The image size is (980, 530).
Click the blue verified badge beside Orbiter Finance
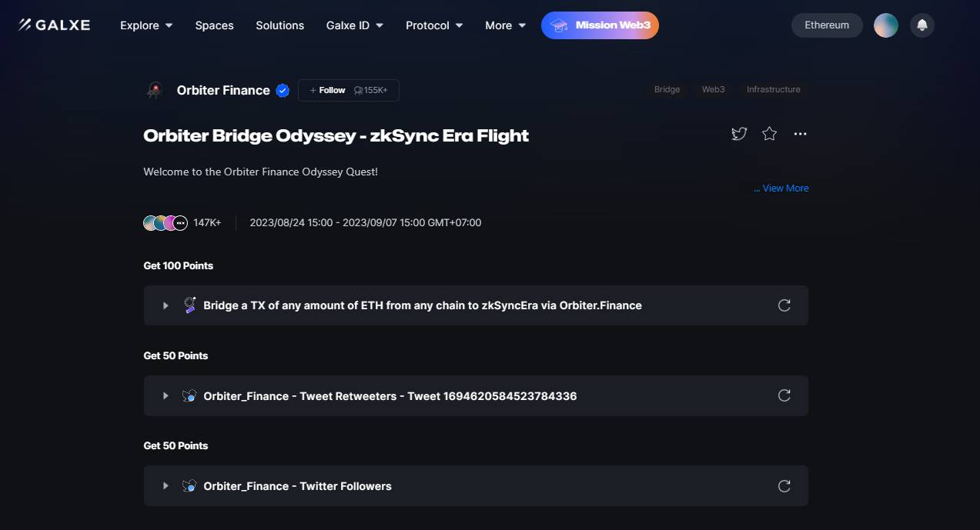(x=283, y=91)
